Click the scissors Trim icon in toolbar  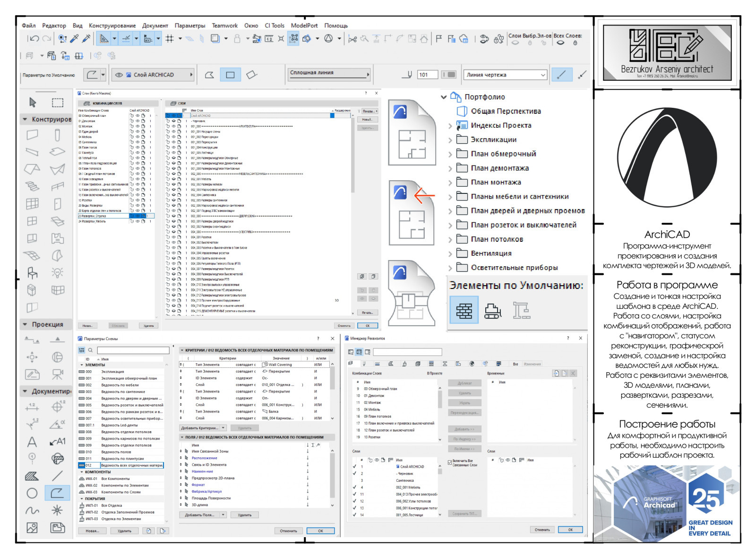coord(352,39)
